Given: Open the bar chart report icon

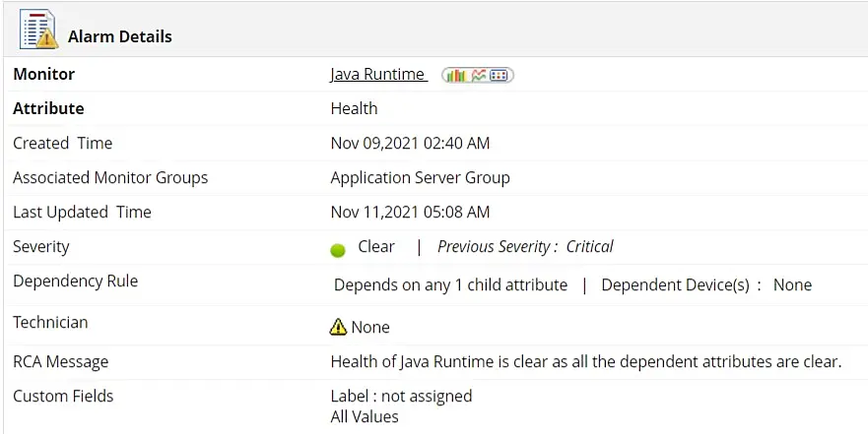Looking at the screenshot, I should (456, 75).
